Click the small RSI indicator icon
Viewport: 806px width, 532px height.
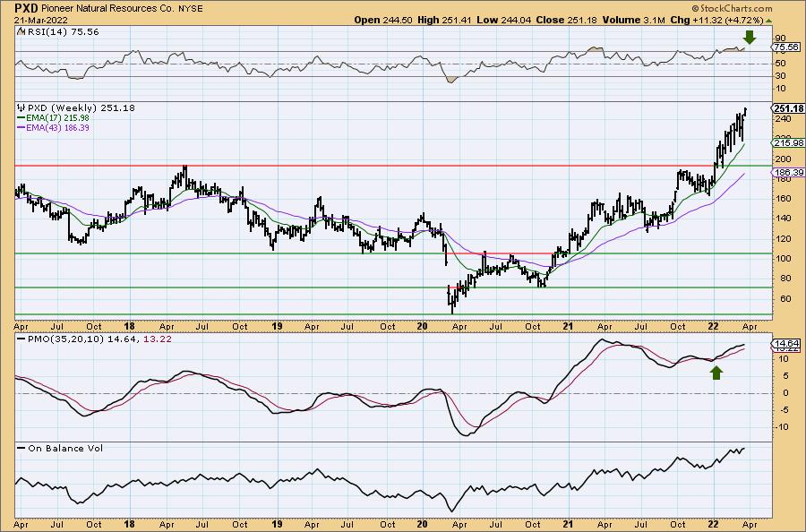click(x=21, y=31)
